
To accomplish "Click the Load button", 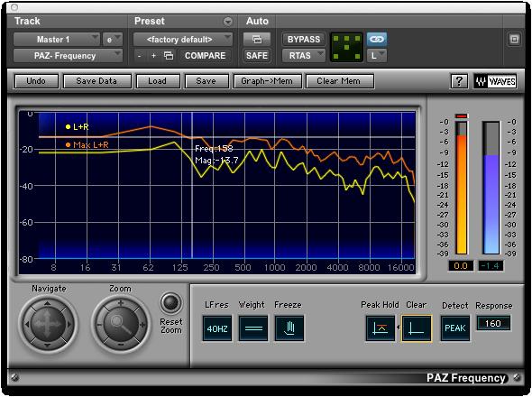I will click(x=158, y=81).
